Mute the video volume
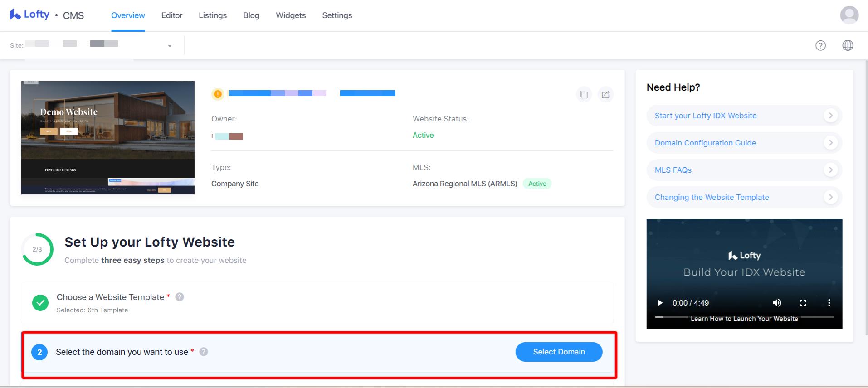The height and width of the screenshot is (388, 868). pyautogui.click(x=777, y=303)
